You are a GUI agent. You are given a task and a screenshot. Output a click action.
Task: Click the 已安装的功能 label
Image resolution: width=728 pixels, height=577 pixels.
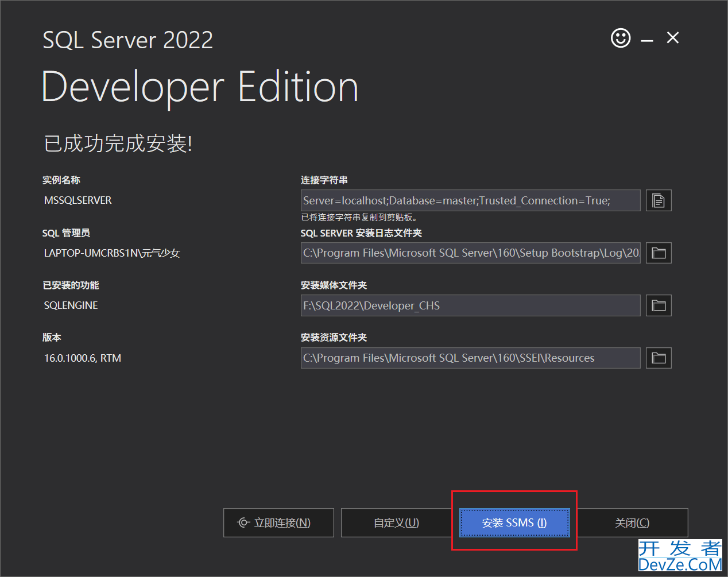(71, 285)
